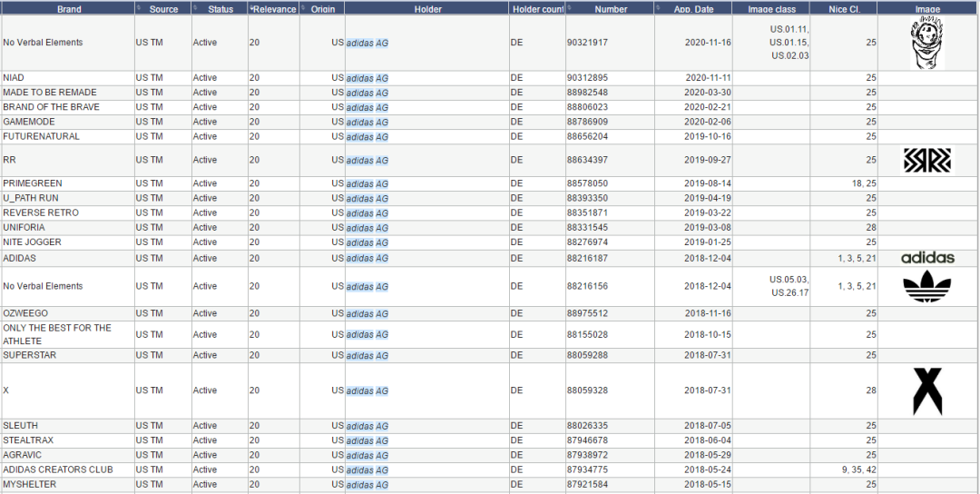980x494 pixels.
Task: Select ONLY THE BEST FOR THE ATHLETE cell
Action: click(x=67, y=334)
